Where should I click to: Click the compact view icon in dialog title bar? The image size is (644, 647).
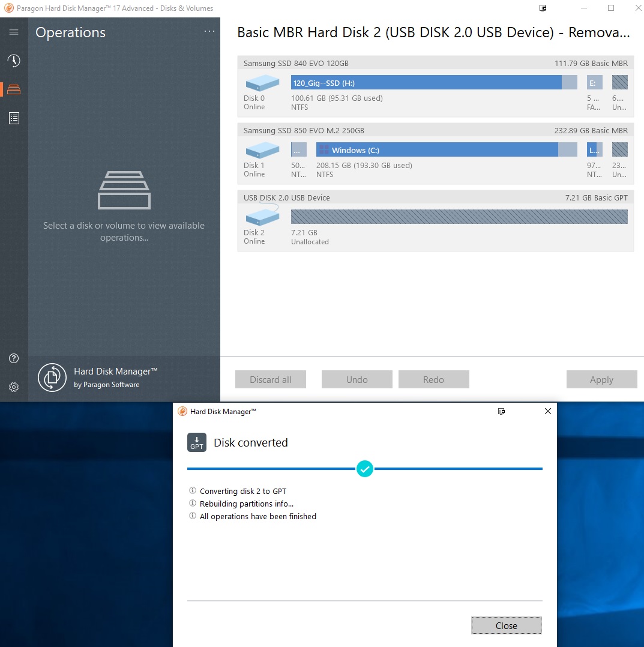pyautogui.click(x=501, y=411)
